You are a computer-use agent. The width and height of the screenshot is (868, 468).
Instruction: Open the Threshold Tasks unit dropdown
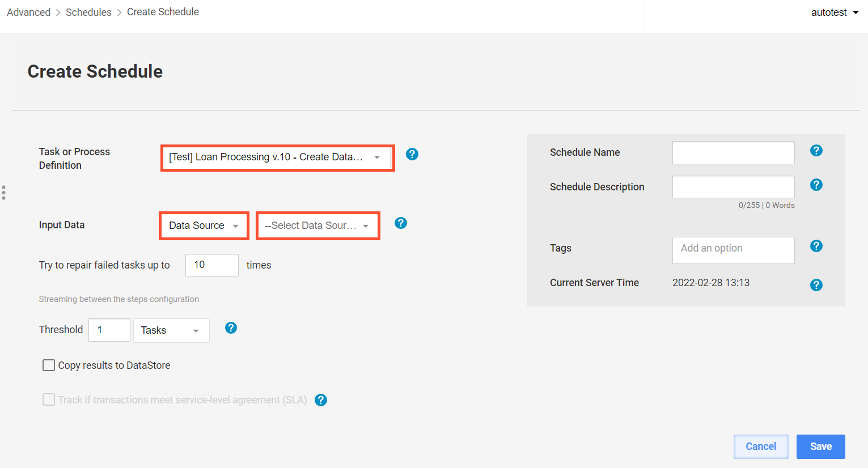tap(171, 330)
